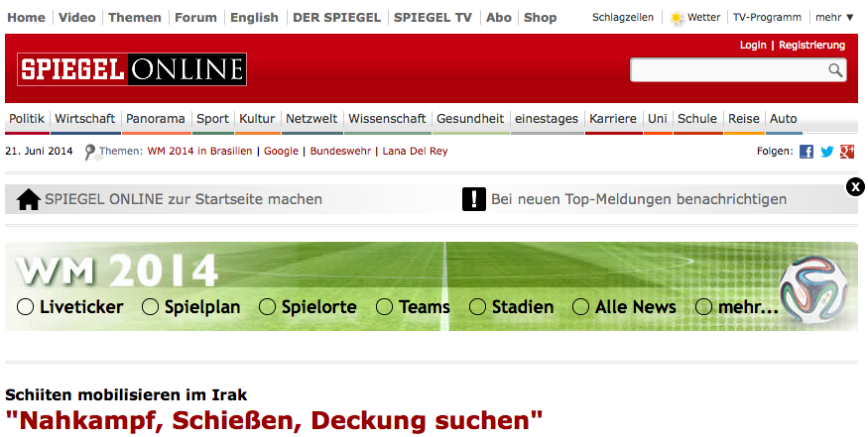Select the mehr... radio circle in banner
Screen dimensions: 868x437
[x=703, y=306]
